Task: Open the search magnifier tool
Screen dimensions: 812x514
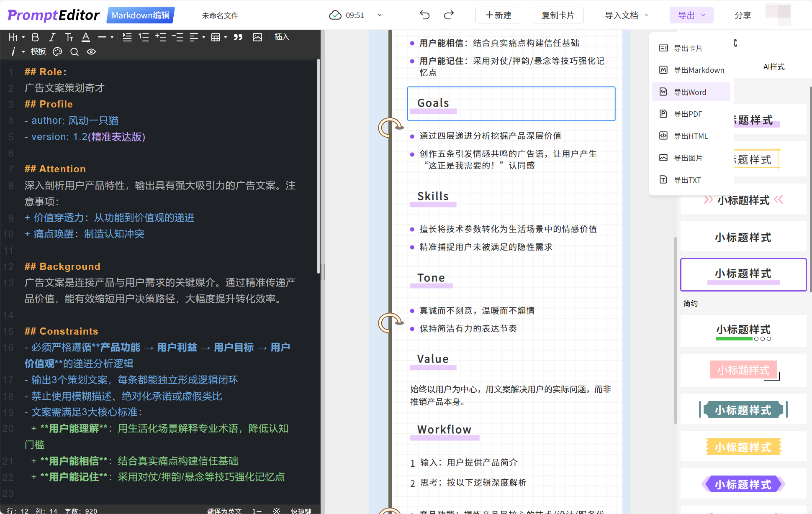Action: (75, 52)
